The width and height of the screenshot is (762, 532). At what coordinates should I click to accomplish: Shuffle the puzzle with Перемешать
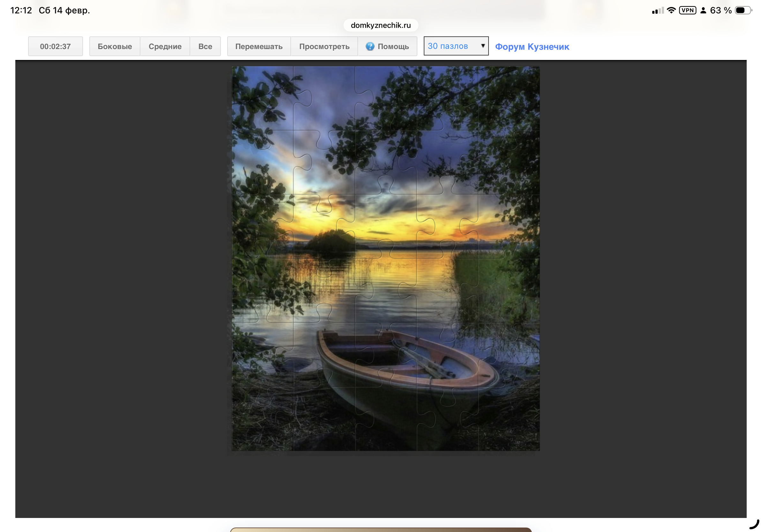(259, 47)
